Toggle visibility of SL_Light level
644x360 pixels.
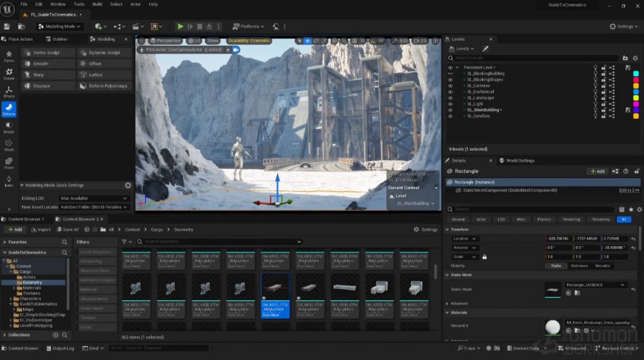tap(450, 104)
